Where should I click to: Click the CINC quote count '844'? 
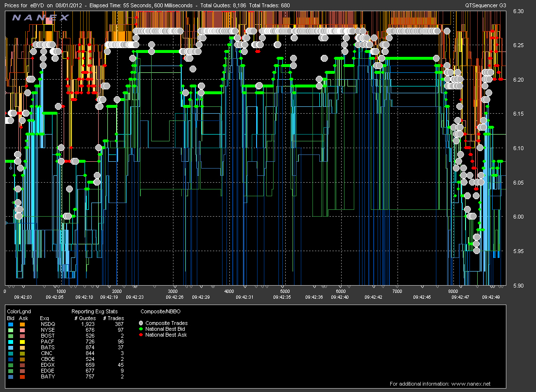point(90,353)
